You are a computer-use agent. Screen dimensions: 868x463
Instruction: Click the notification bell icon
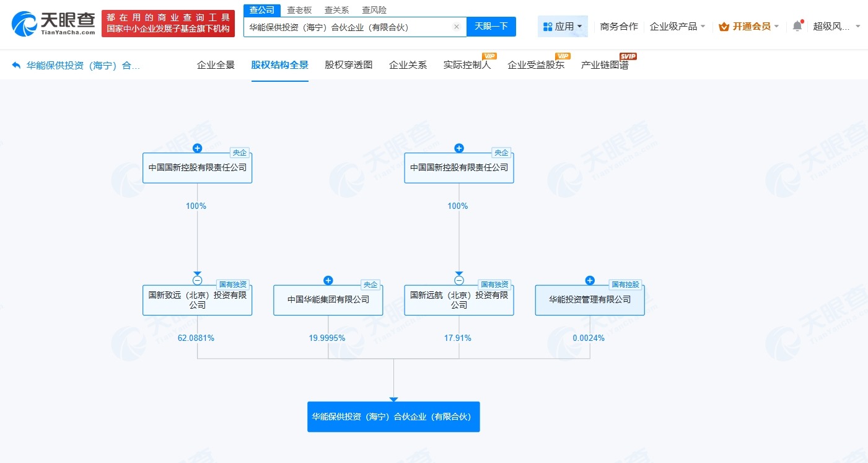tap(797, 25)
